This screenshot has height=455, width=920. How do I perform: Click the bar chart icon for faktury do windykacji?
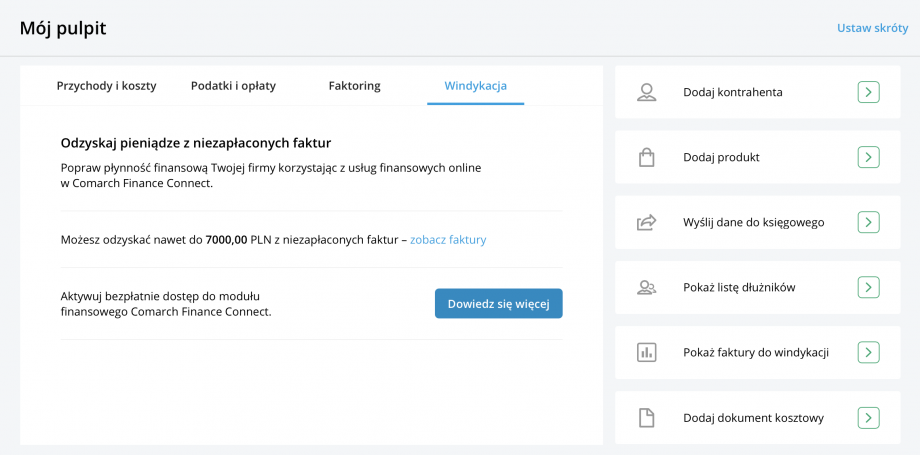(646, 352)
